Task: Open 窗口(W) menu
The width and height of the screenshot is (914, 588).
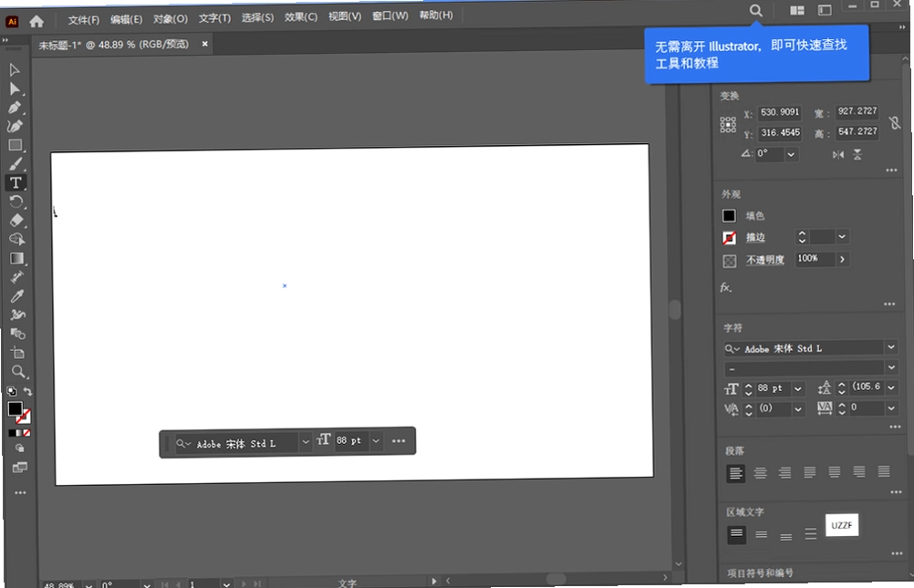Action: coord(390,15)
